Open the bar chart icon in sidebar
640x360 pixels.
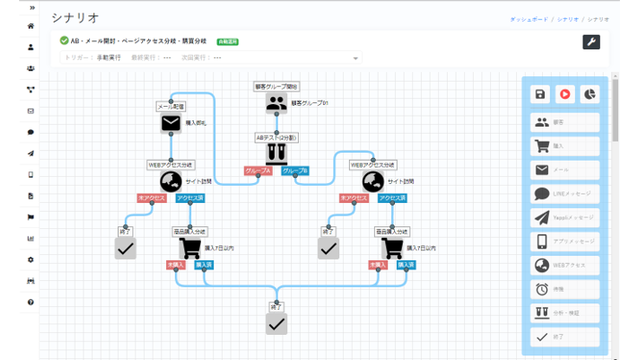[31, 238]
